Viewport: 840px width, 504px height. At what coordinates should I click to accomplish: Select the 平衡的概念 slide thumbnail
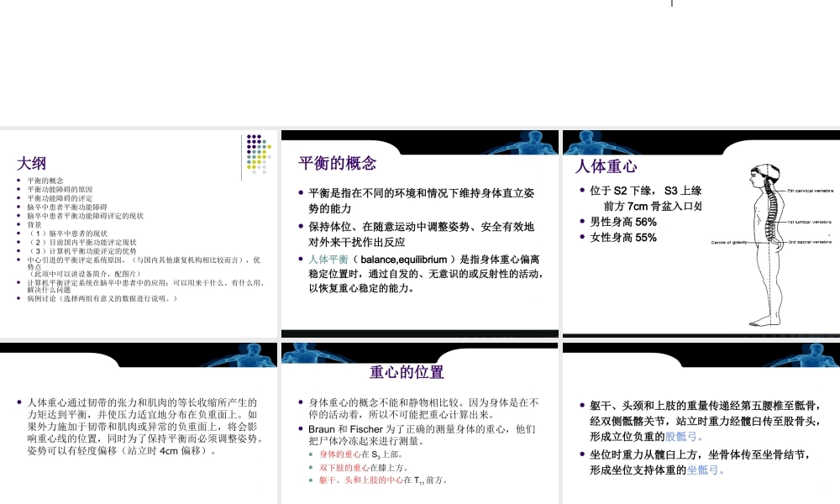click(419, 233)
